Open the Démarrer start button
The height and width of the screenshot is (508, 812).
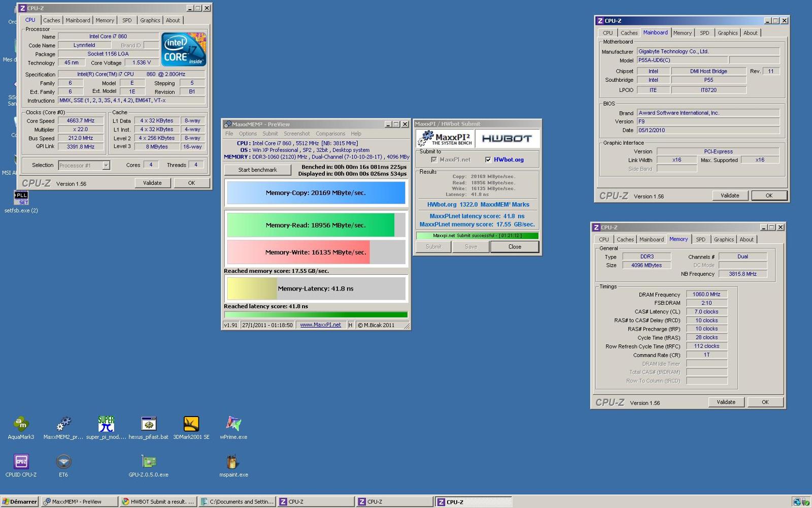click(19, 501)
